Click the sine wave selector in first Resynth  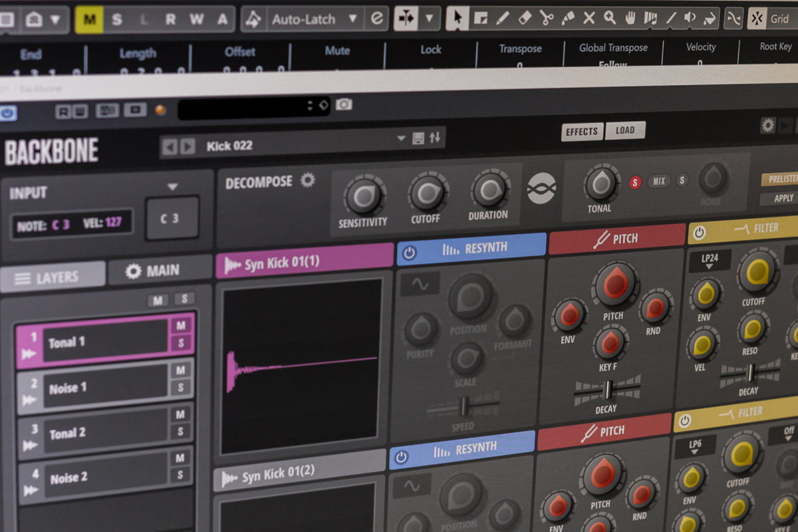point(420,284)
